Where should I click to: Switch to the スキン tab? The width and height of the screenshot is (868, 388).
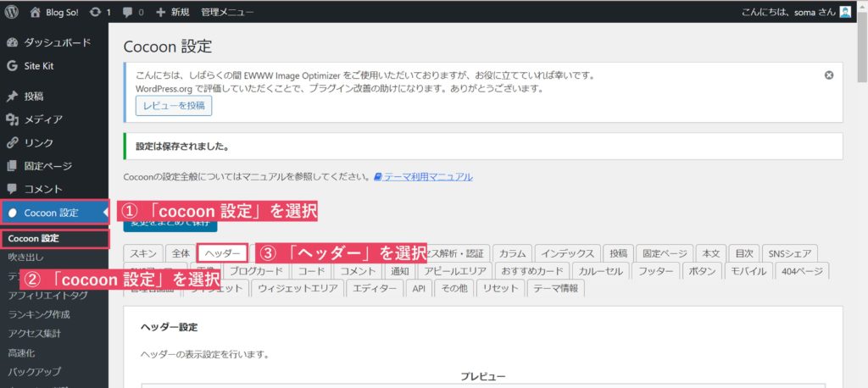tap(142, 252)
